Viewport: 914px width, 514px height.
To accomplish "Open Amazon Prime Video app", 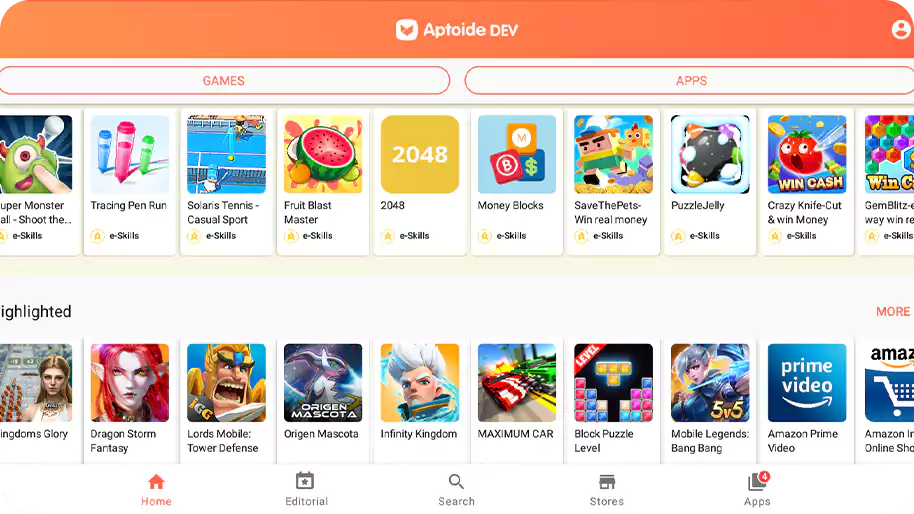I will (x=807, y=400).
